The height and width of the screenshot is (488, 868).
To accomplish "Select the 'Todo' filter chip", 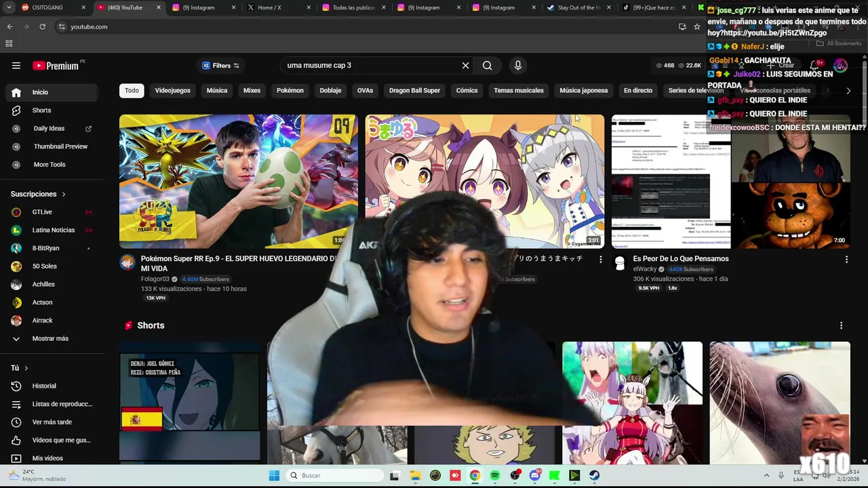I will pyautogui.click(x=132, y=91).
